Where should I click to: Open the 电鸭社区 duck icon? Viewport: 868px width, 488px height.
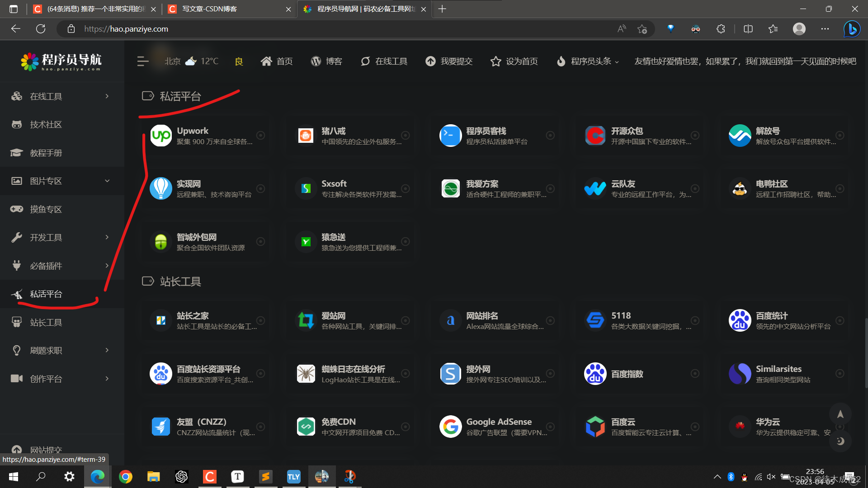coord(740,188)
